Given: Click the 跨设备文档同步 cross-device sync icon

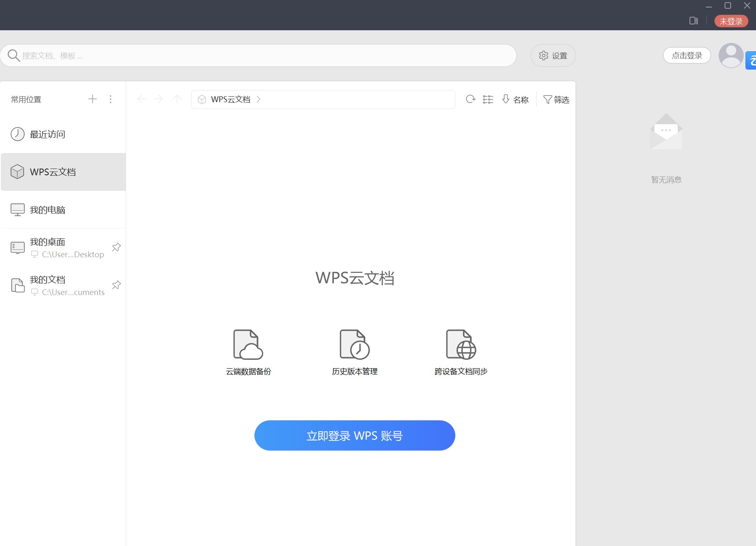Looking at the screenshot, I should click(461, 344).
